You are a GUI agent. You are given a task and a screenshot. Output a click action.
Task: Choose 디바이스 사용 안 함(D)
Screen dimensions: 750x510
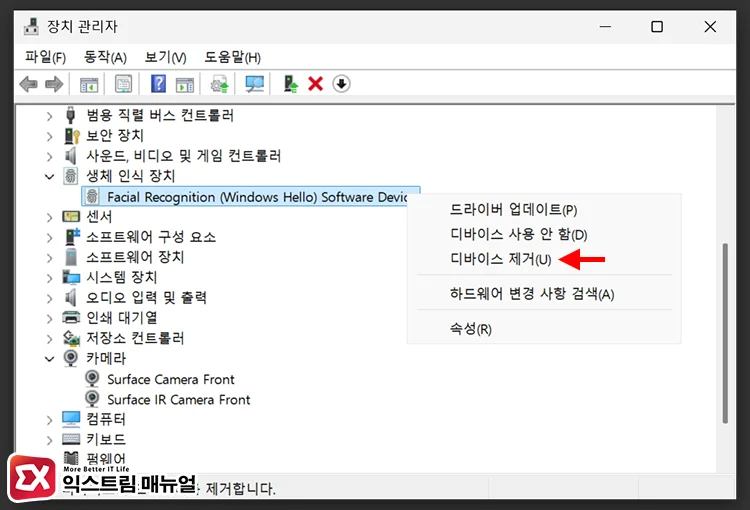[544, 234]
